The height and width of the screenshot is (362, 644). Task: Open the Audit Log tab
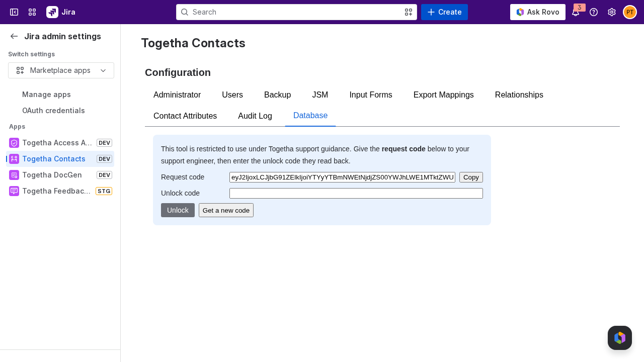[255, 116]
